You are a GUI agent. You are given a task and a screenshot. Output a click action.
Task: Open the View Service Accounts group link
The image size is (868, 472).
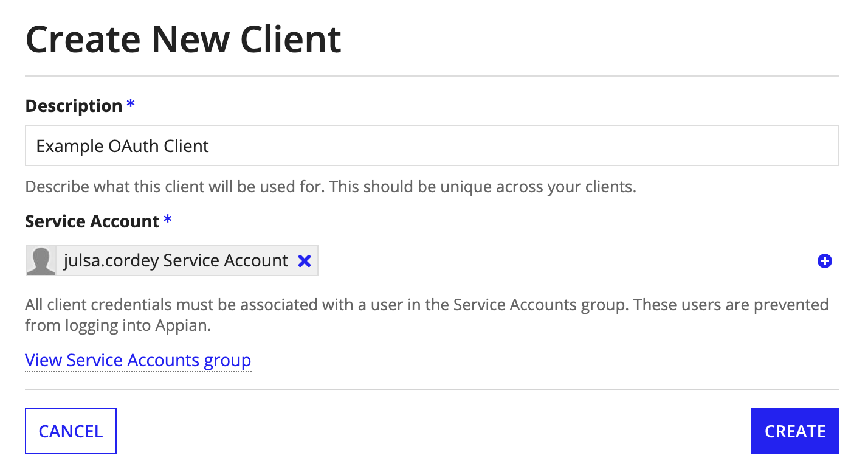[138, 360]
